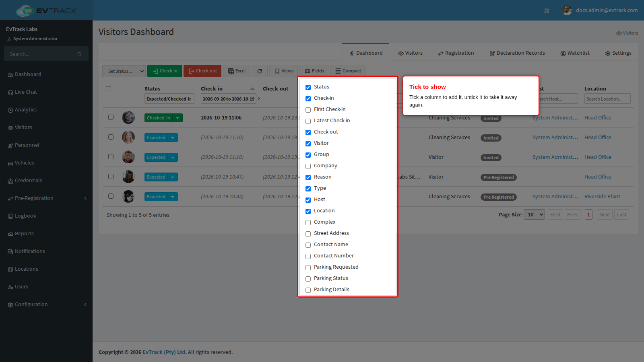Open Personnel in the sidebar

click(x=27, y=145)
